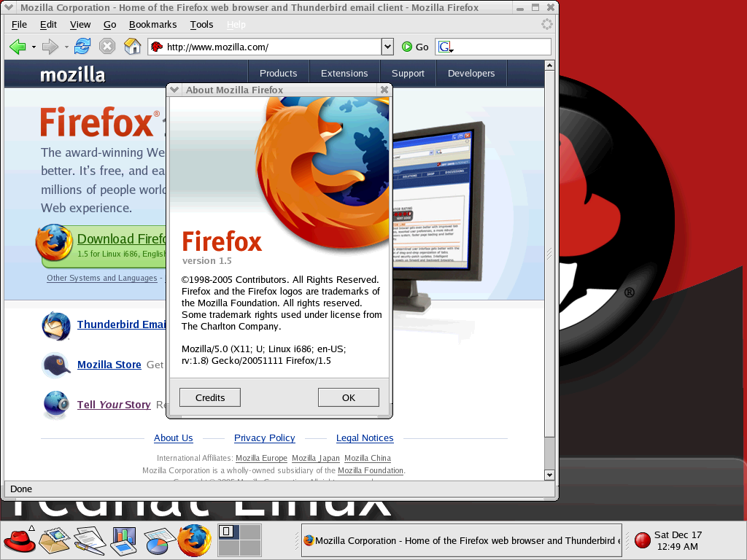Select the top-left workspace in the workspace switcher

(228, 533)
